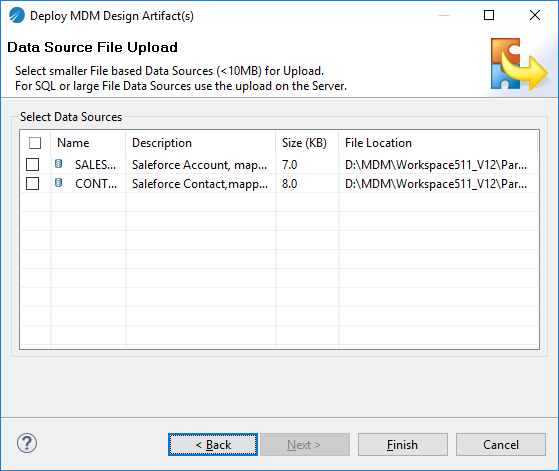Go back with the Back button
The height and width of the screenshot is (471, 559).
[213, 445]
